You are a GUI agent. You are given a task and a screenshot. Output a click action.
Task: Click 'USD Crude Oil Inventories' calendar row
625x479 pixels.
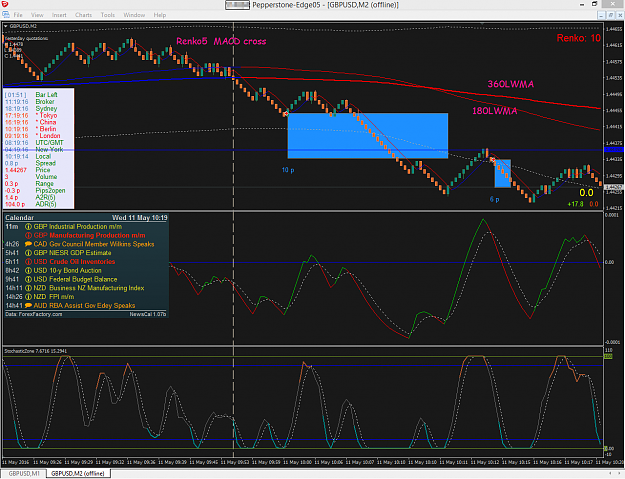[x=86, y=262]
